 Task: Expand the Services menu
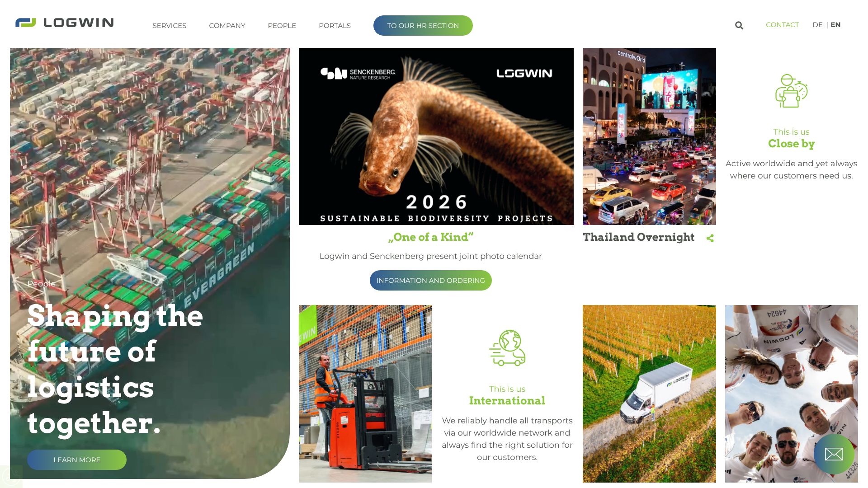point(170,26)
